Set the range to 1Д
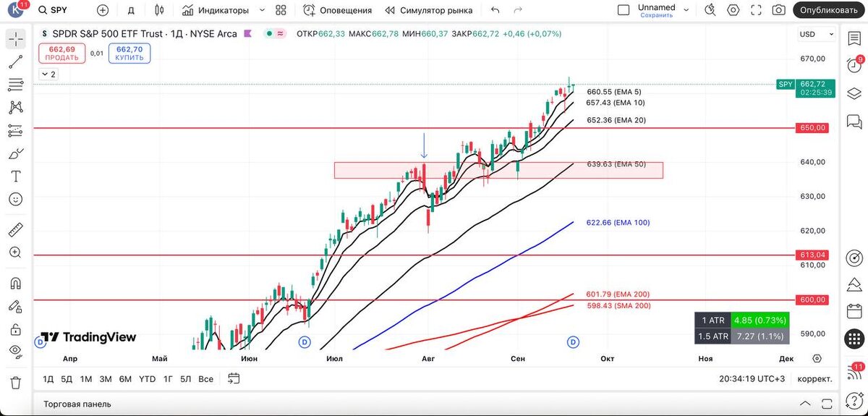Viewport: 868px width, 416px height. pyautogui.click(x=48, y=378)
